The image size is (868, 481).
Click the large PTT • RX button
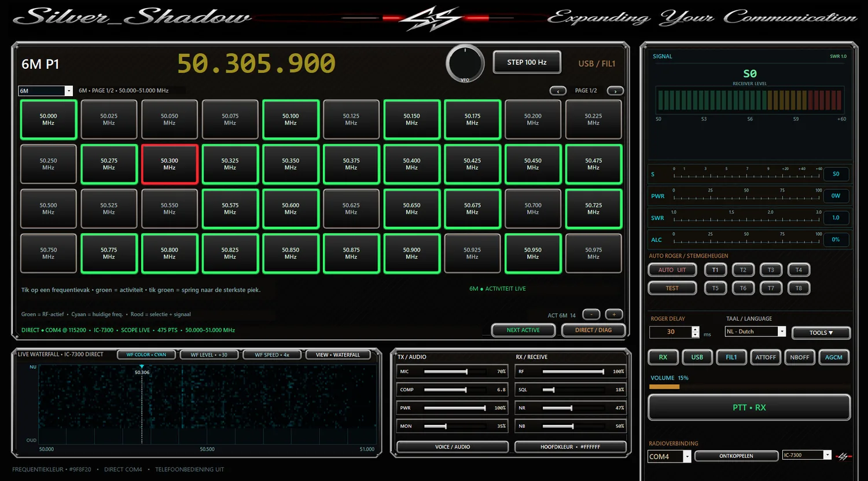749,407
